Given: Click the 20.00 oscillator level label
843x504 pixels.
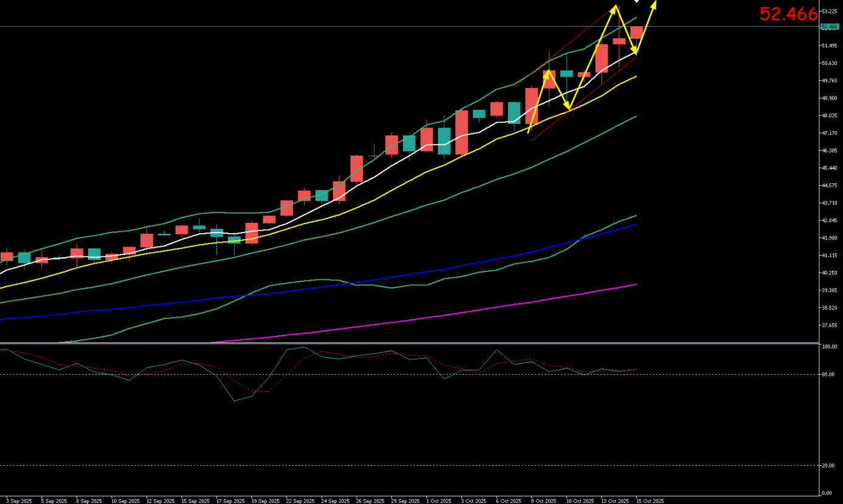Looking at the screenshot, I should pos(829,466).
